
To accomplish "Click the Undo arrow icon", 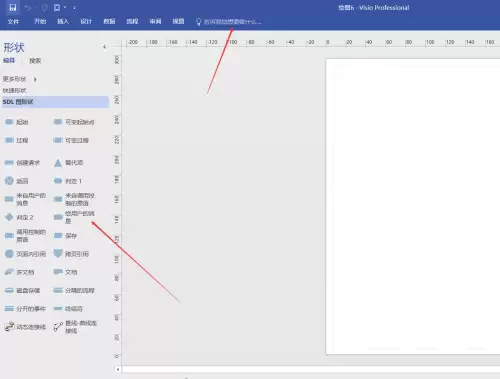I will tap(28, 7).
